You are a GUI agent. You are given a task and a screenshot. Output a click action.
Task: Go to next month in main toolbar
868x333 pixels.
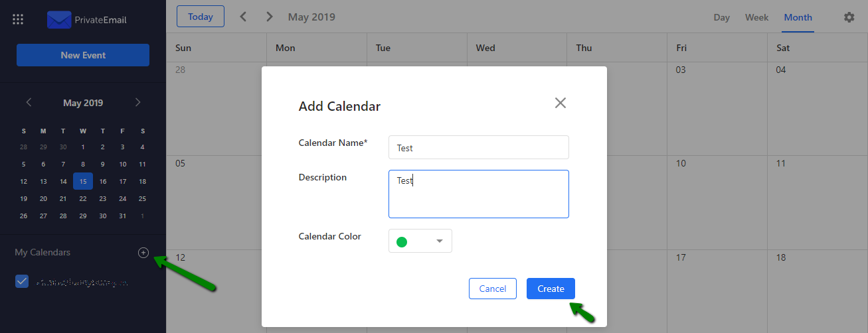[x=269, y=17]
